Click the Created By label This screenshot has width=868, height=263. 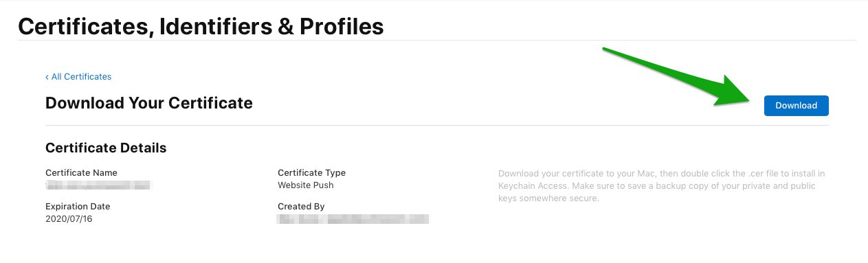(x=301, y=207)
